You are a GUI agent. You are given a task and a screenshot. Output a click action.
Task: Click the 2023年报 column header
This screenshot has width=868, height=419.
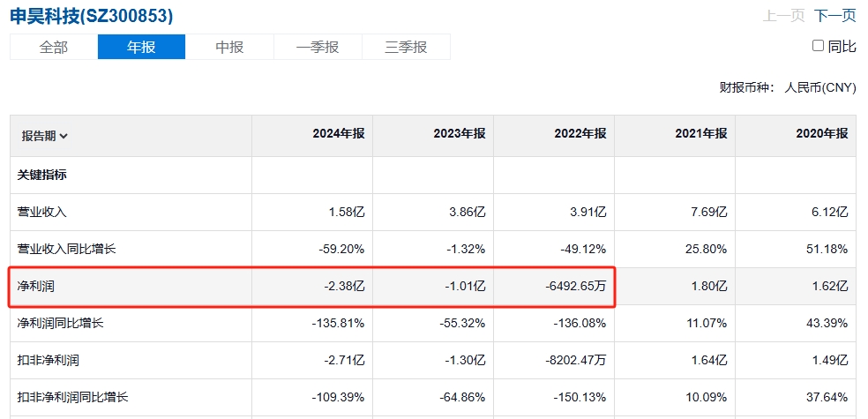[x=460, y=133]
